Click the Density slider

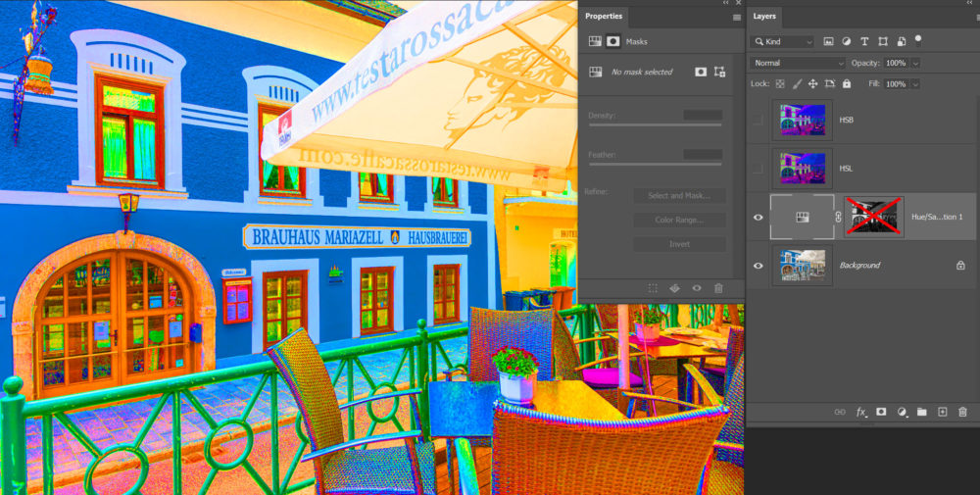click(656, 125)
